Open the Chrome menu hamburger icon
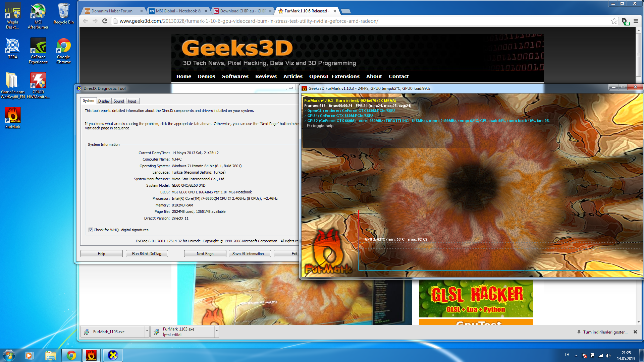Image resolution: width=644 pixels, height=362 pixels. (x=636, y=21)
